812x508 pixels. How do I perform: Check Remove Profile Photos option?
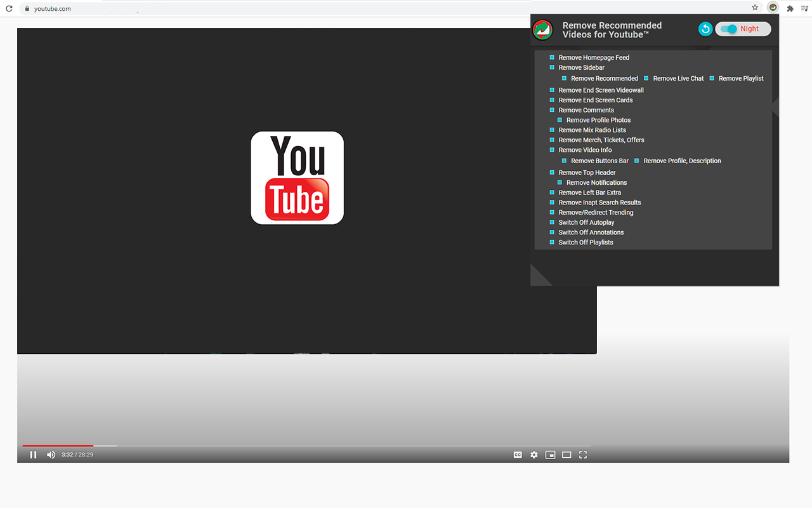[x=560, y=120]
